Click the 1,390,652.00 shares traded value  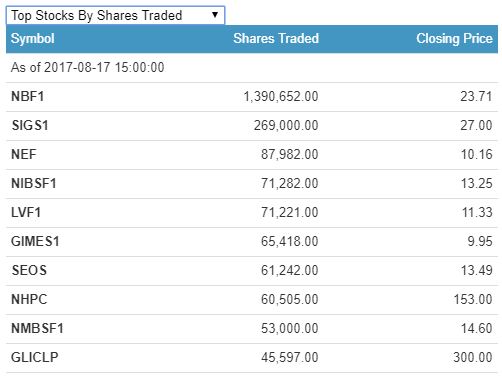[281, 97]
